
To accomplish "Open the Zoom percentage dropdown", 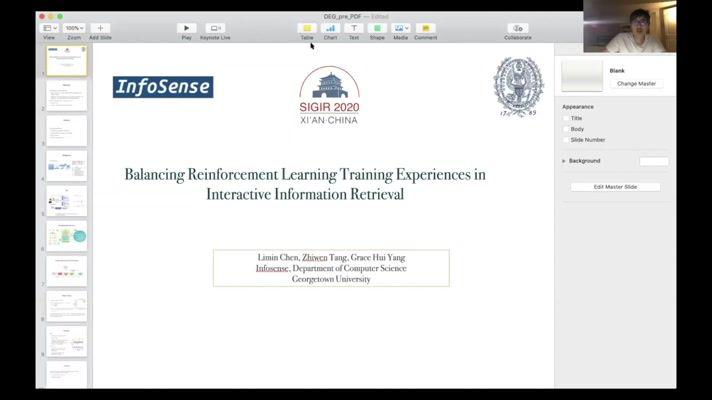I will point(75,28).
